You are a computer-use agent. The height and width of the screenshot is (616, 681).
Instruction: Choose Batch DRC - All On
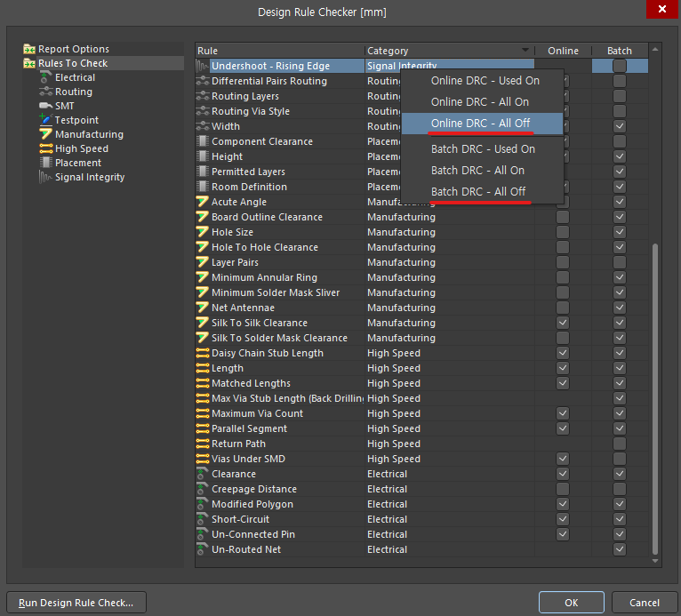coord(483,170)
